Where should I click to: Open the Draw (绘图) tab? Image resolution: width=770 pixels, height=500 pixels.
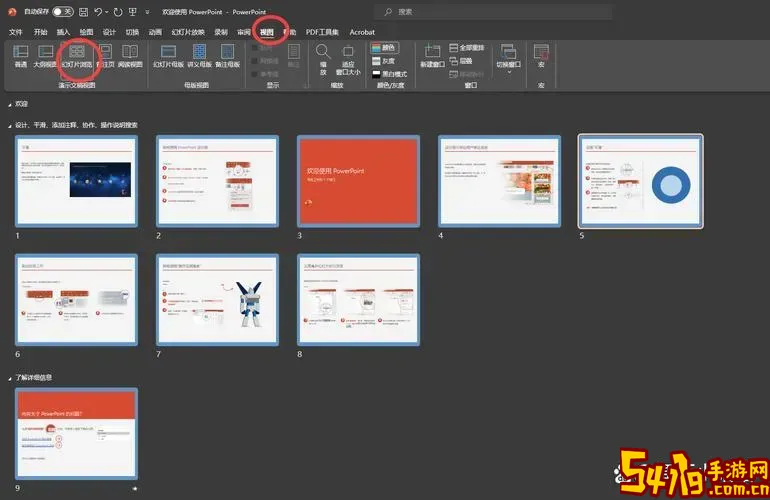[x=86, y=32]
